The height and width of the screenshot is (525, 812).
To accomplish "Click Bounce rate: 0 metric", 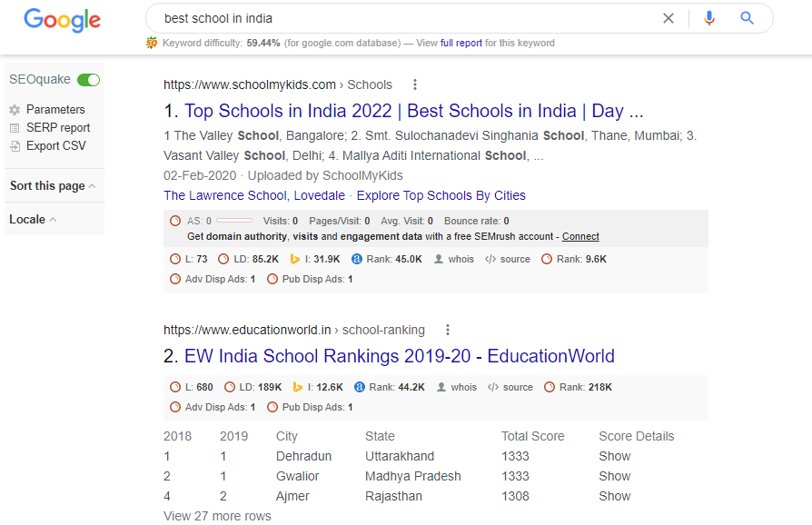I will (x=477, y=221).
